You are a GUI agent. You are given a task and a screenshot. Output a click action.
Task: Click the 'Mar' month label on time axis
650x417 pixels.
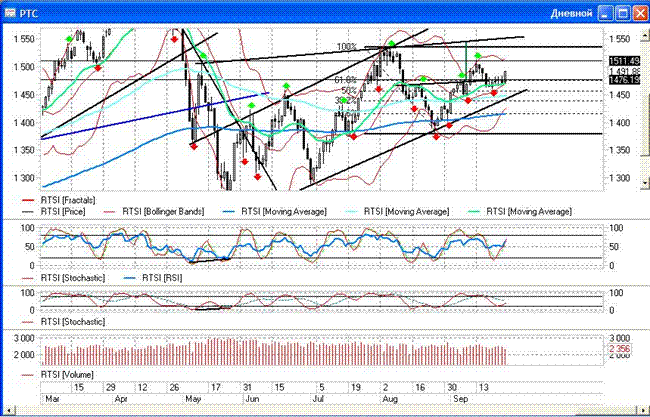coord(52,399)
